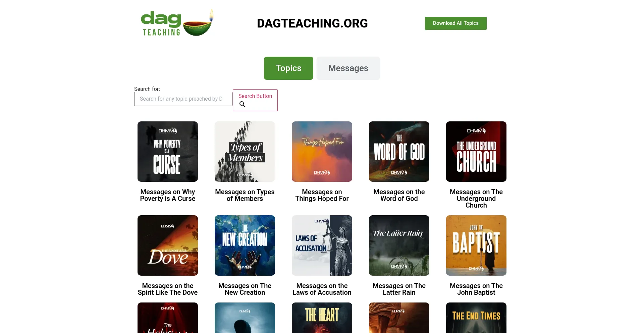Switch to the Messages tab
This screenshot has height=333, width=644.
348,68
